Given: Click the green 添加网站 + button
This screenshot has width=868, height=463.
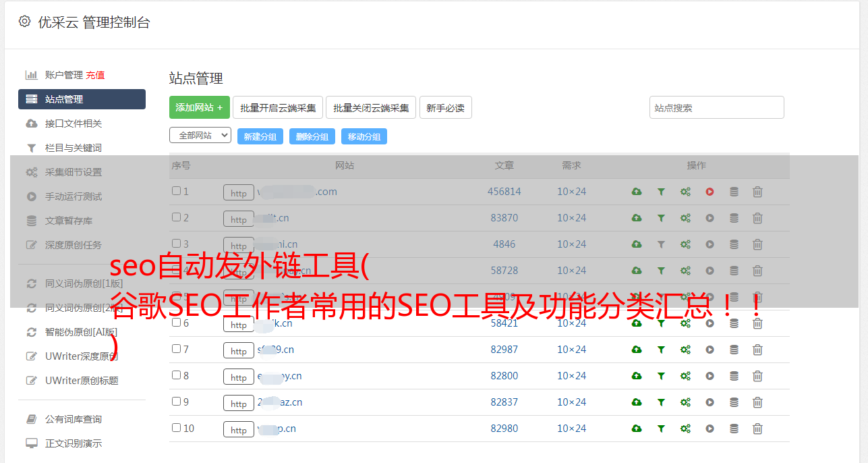Looking at the screenshot, I should point(200,107).
